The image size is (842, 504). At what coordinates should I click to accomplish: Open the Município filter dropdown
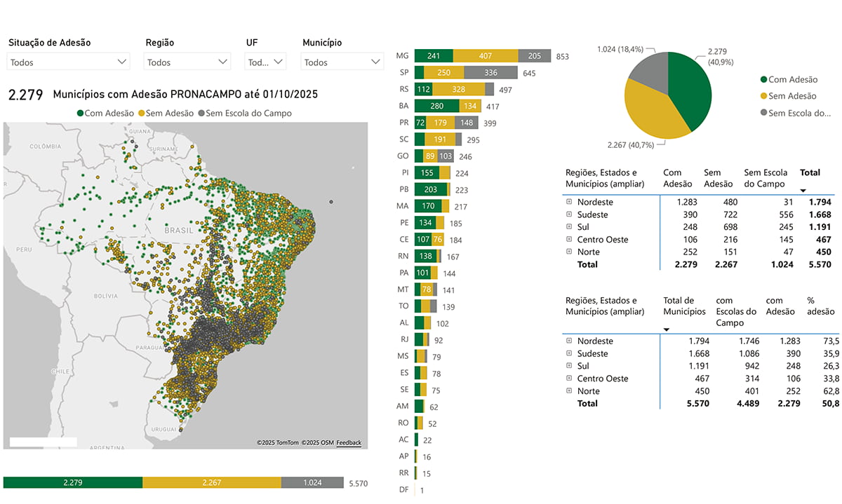coord(342,62)
